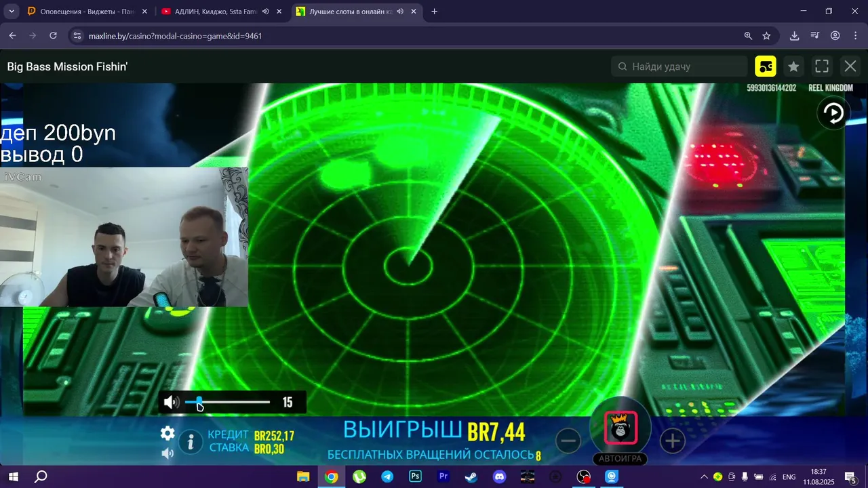Open a new browser tab
The image size is (868, 488).
tap(435, 12)
